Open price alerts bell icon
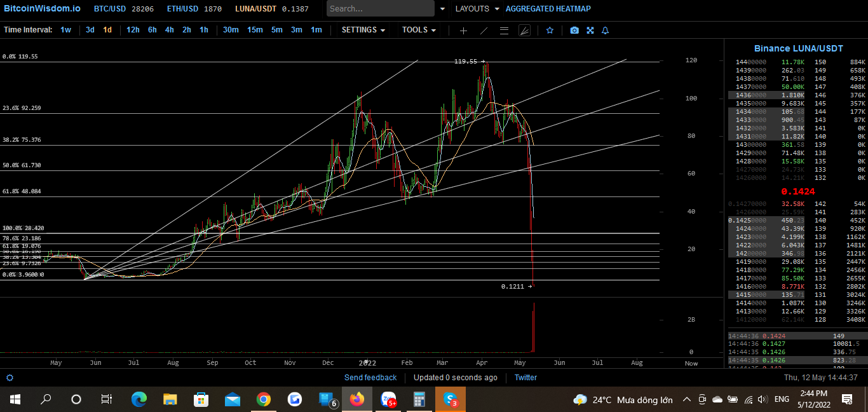The image size is (868, 412). [x=605, y=30]
